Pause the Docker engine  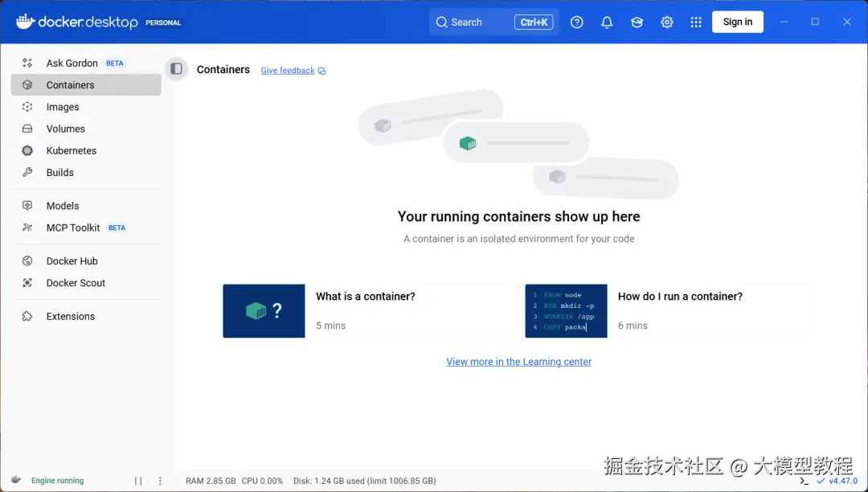pos(138,481)
